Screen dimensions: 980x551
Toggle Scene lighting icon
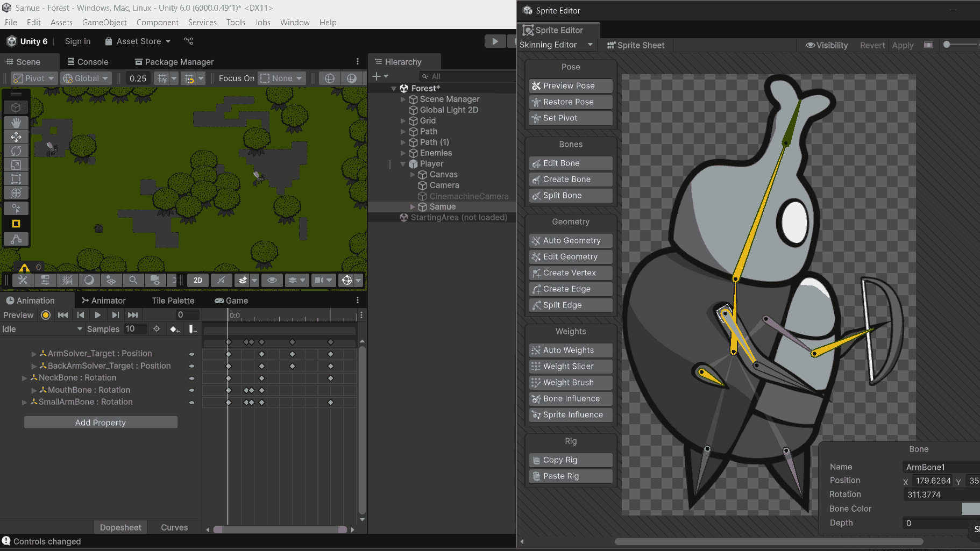point(221,280)
